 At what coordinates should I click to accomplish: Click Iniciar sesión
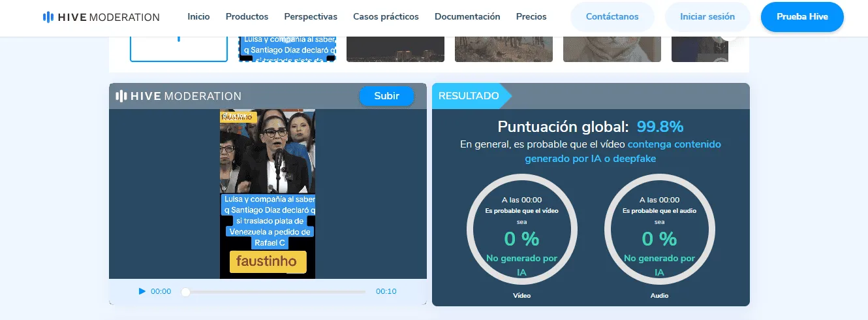click(x=707, y=17)
